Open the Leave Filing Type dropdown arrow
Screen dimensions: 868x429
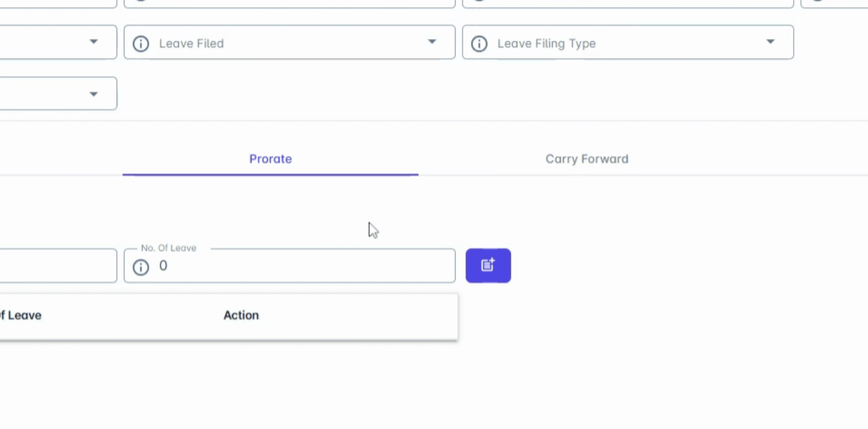pyautogui.click(x=770, y=42)
